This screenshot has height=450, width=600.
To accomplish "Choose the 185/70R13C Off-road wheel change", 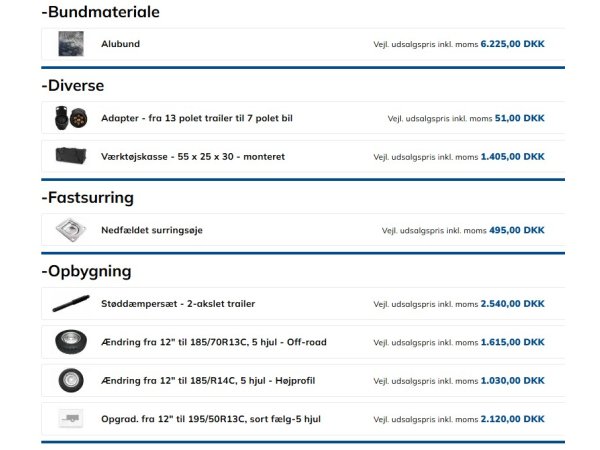I will point(213,342).
